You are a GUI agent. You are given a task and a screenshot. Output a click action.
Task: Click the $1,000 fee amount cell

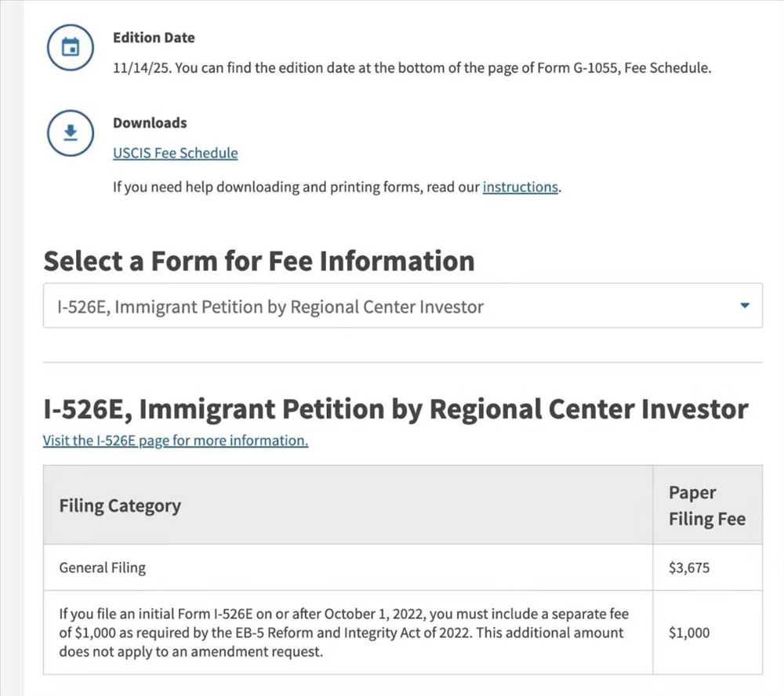[x=688, y=633]
